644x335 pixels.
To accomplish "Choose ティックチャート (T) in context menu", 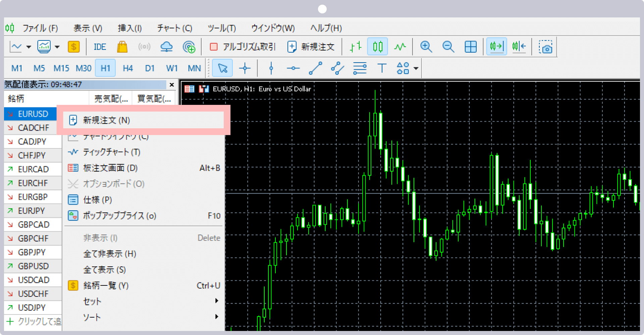I will click(144, 152).
